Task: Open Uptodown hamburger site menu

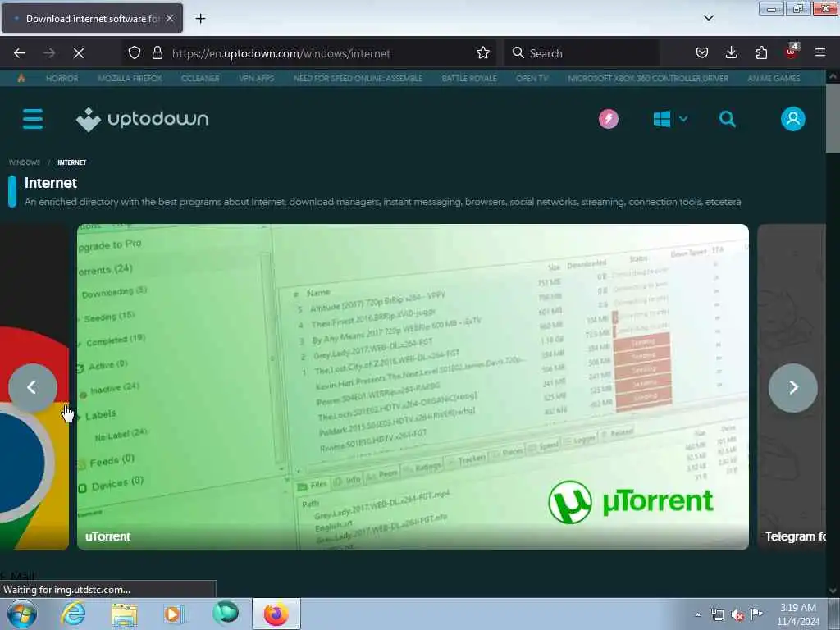Action: coord(33,119)
